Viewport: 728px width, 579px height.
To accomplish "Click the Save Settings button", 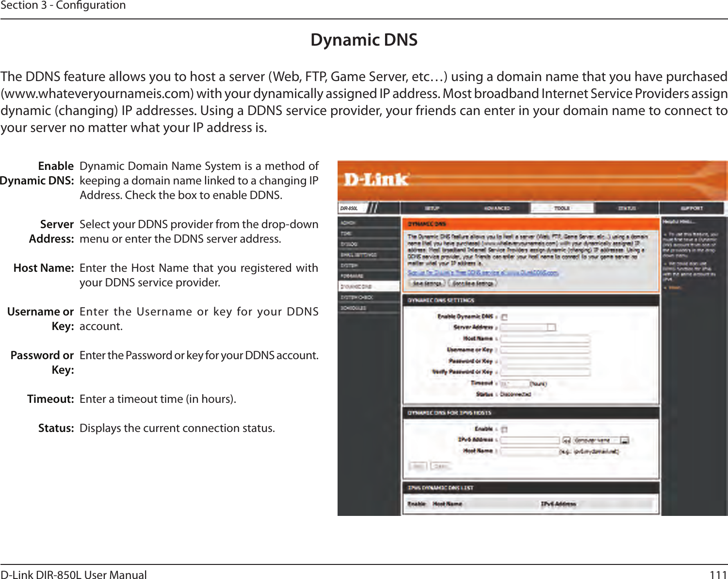I will click(x=427, y=283).
